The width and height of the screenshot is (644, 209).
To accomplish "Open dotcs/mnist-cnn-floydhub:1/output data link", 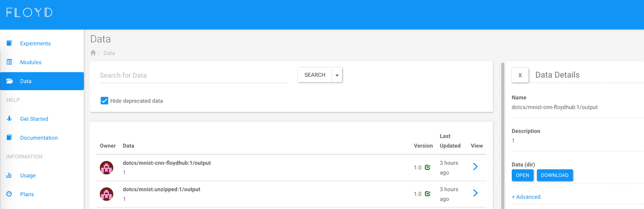I will (167, 163).
